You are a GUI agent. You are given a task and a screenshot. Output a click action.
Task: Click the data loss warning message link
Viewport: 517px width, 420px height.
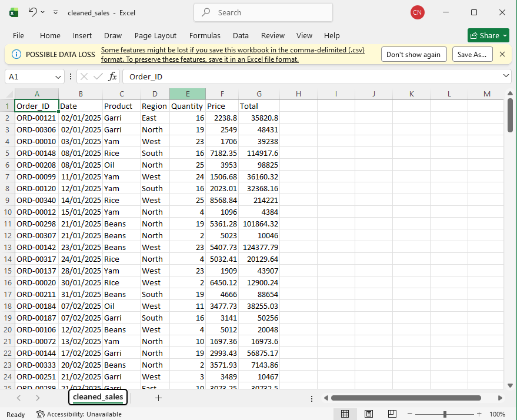pos(233,54)
